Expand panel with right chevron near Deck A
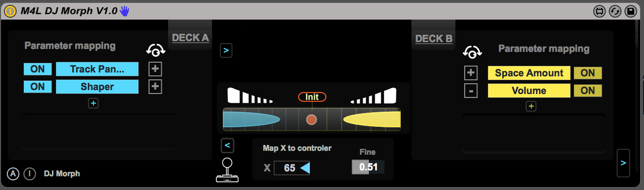This screenshot has height=190, width=644. coord(226,50)
